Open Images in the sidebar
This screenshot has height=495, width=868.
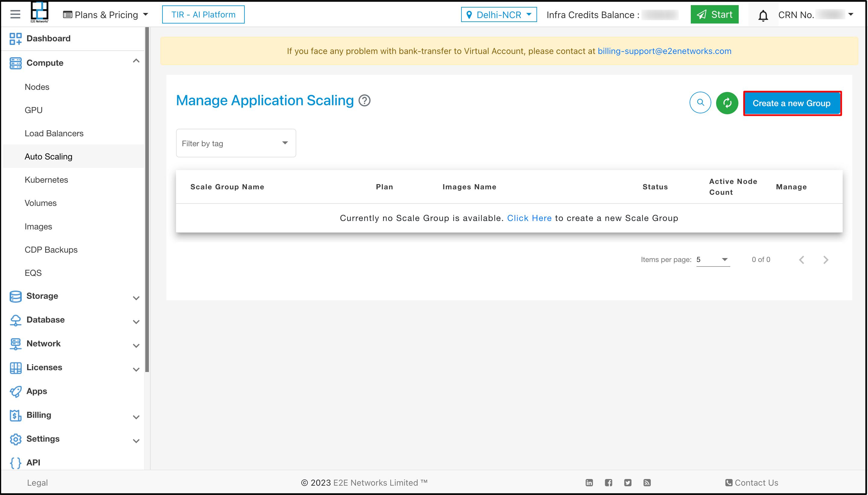(x=38, y=226)
